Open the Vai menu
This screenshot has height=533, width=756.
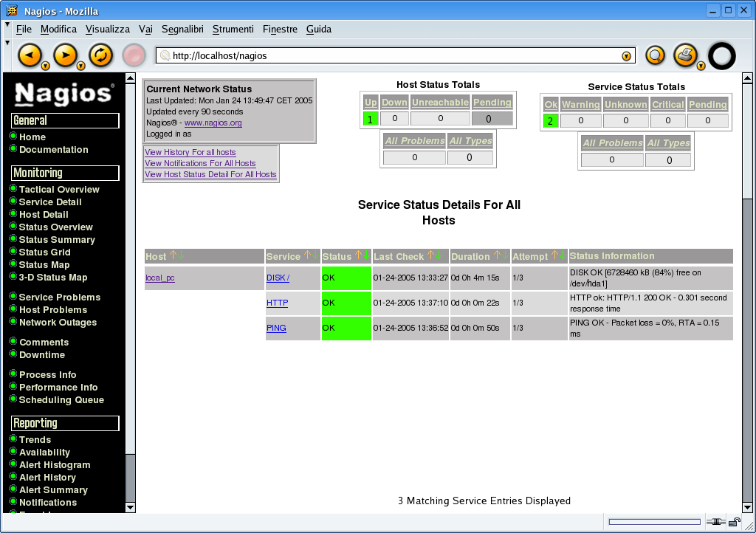pos(145,29)
